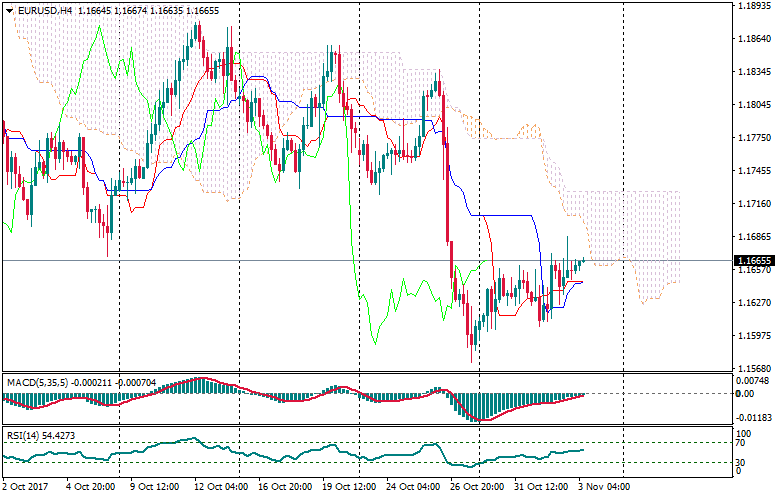Image resolution: width=775 pixels, height=498 pixels.
Task: Click the MACD -0.01183 scale value
Action: (751, 419)
